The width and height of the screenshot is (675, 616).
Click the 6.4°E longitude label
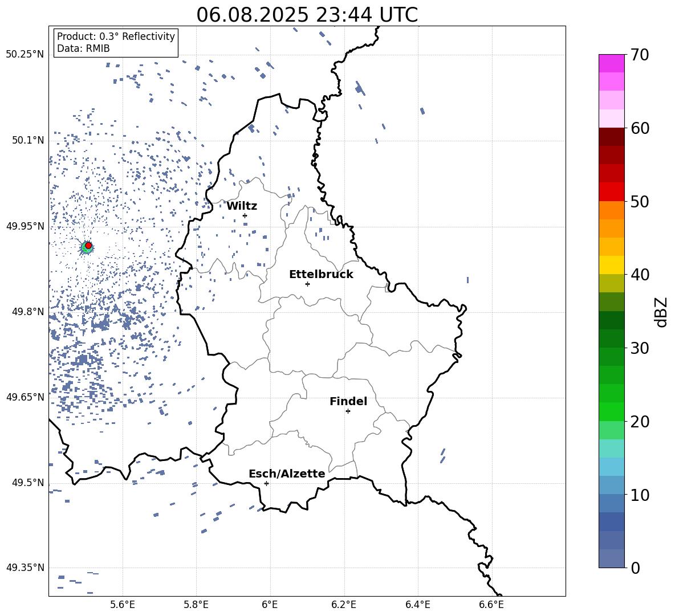pos(417,605)
